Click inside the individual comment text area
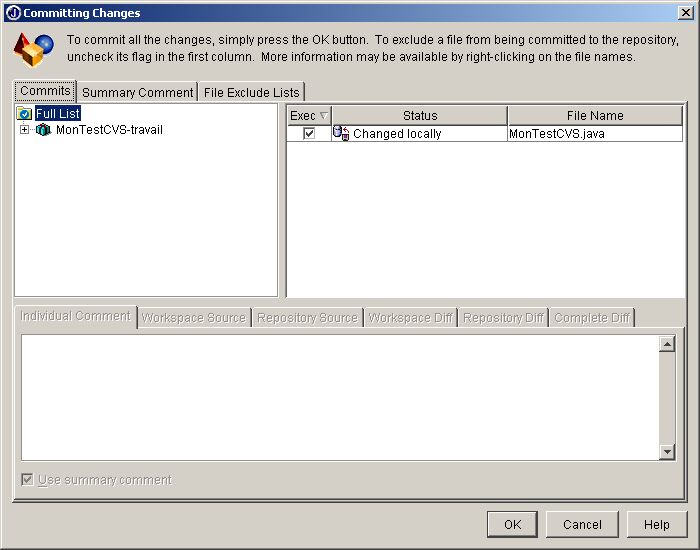Viewport: 700px width, 550px height. point(340,397)
